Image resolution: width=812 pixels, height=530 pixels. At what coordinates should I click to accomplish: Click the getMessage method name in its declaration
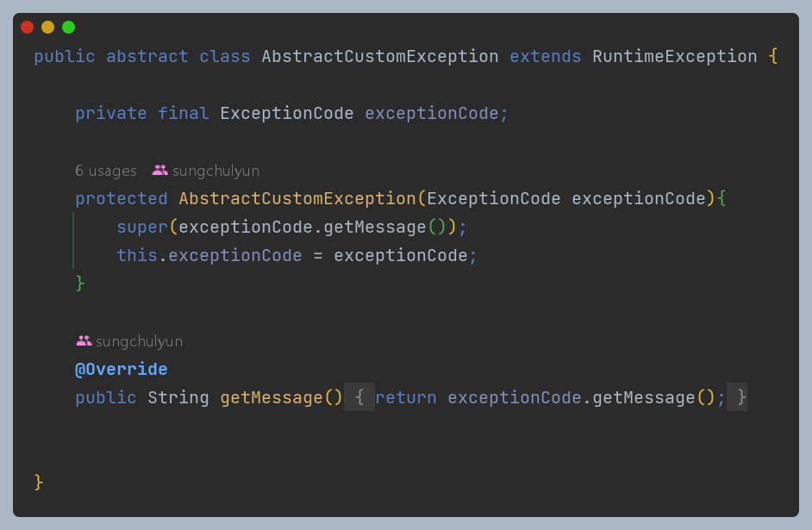tap(272, 397)
